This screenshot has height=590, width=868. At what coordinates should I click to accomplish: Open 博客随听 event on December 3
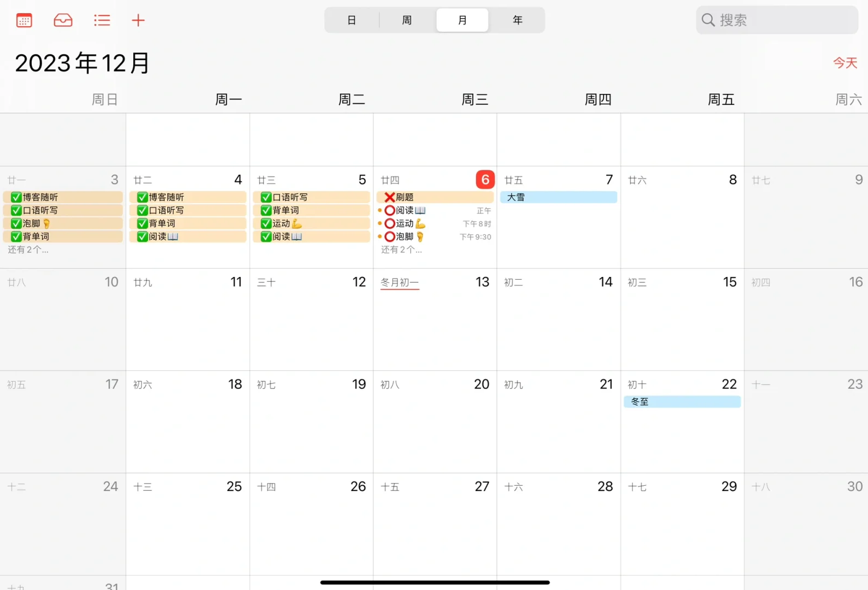pos(63,197)
